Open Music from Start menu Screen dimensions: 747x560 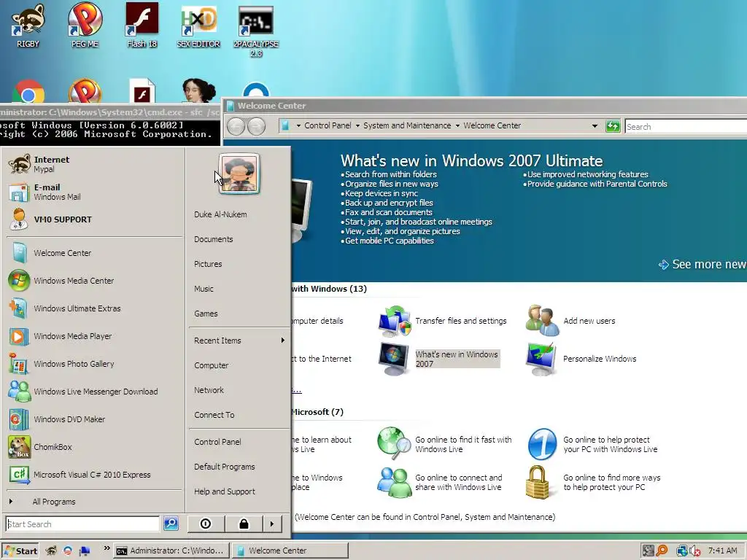[239, 289]
